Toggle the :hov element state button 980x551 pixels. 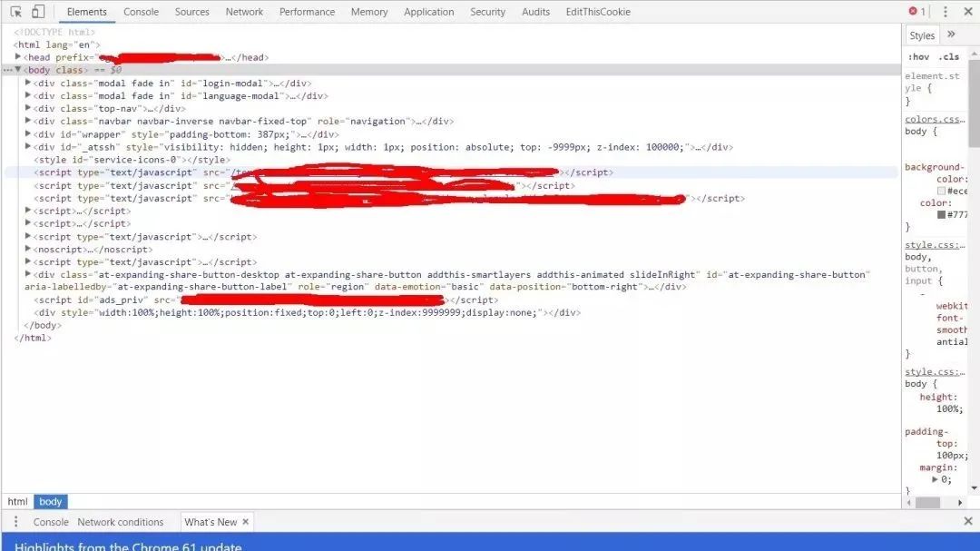(x=918, y=56)
